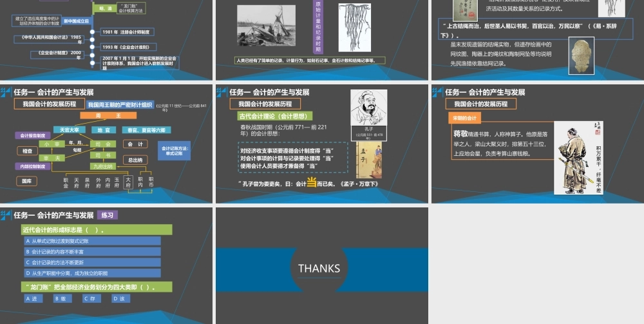Click the 春官、夏官等六卿 box
Screen dimensions: 644x324
pos(146,129)
